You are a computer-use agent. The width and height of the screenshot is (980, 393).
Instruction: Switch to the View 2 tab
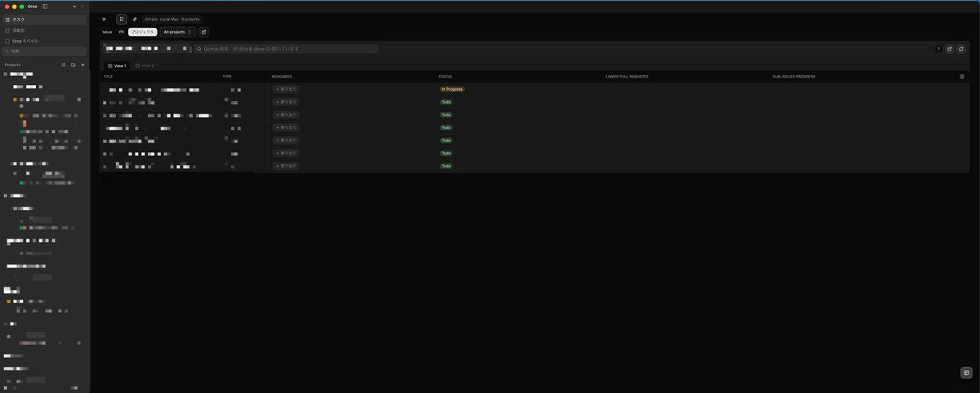coord(145,65)
